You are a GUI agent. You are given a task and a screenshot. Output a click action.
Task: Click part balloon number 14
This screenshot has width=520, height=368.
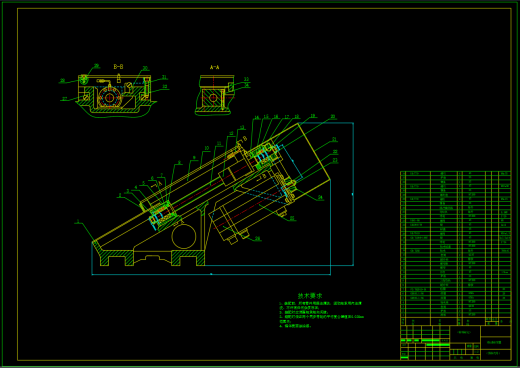[x=256, y=118]
